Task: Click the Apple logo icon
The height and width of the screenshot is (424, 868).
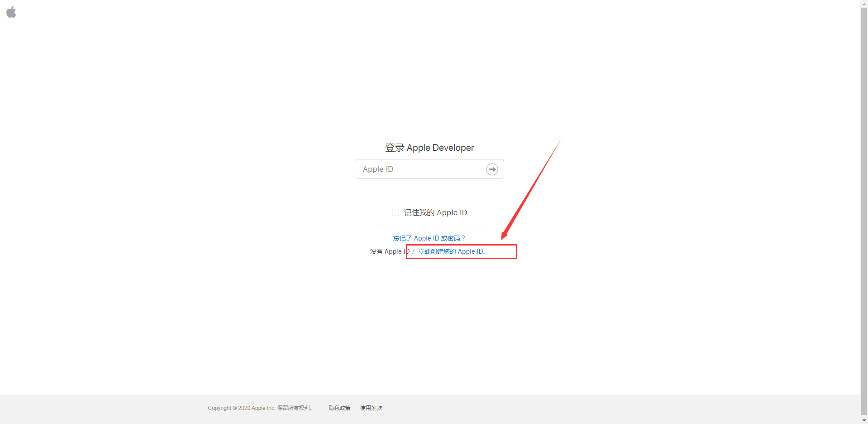Action: pyautogui.click(x=11, y=12)
